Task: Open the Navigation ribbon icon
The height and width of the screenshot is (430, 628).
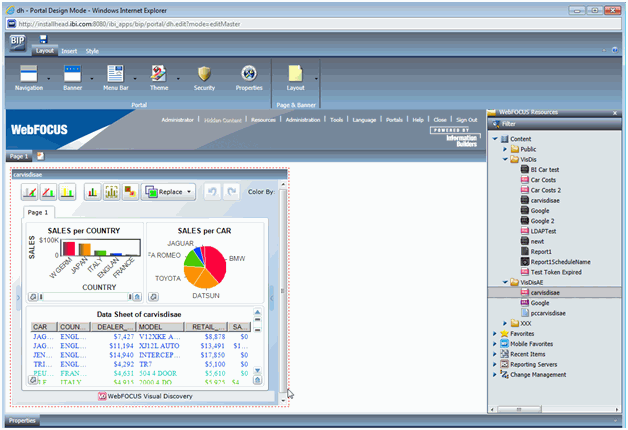Action: pyautogui.click(x=28, y=74)
